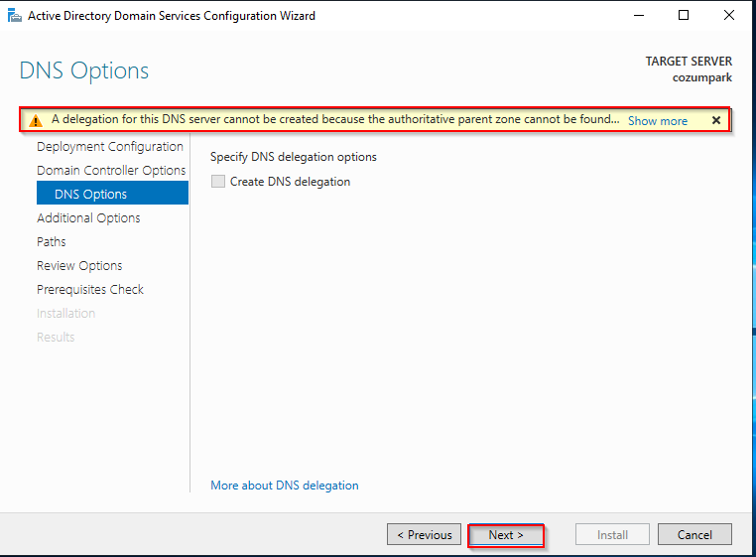Enable the Create DNS delegation checkbox

pyautogui.click(x=218, y=182)
